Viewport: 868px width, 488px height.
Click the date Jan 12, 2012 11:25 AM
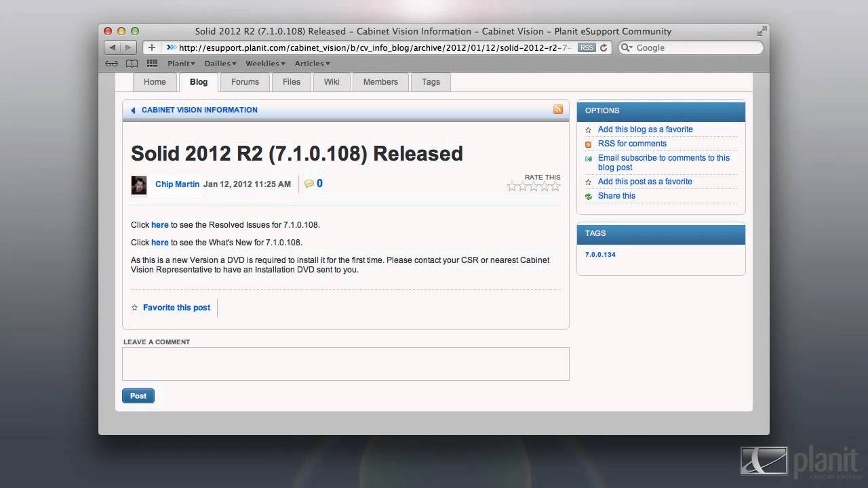(247, 184)
